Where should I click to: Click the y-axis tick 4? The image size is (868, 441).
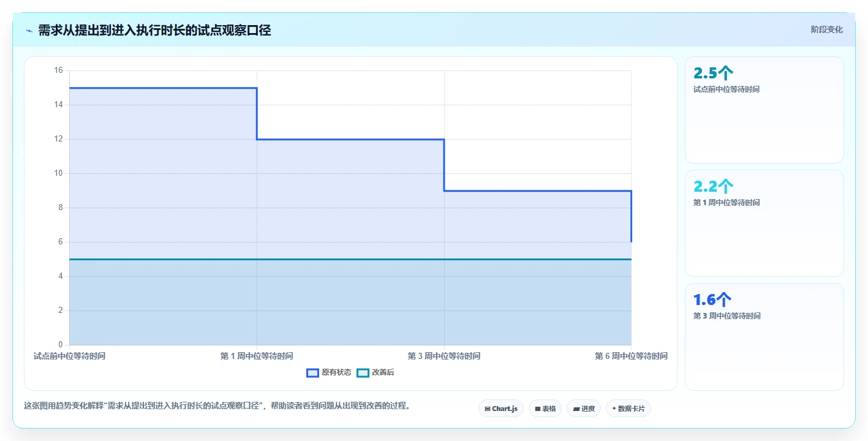61,276
